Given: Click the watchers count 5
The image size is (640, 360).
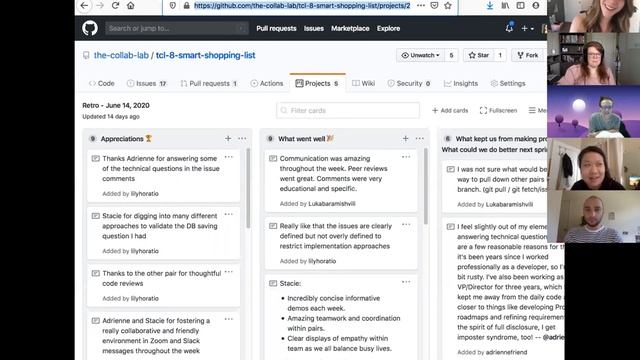Looking at the screenshot, I should click(451, 55).
